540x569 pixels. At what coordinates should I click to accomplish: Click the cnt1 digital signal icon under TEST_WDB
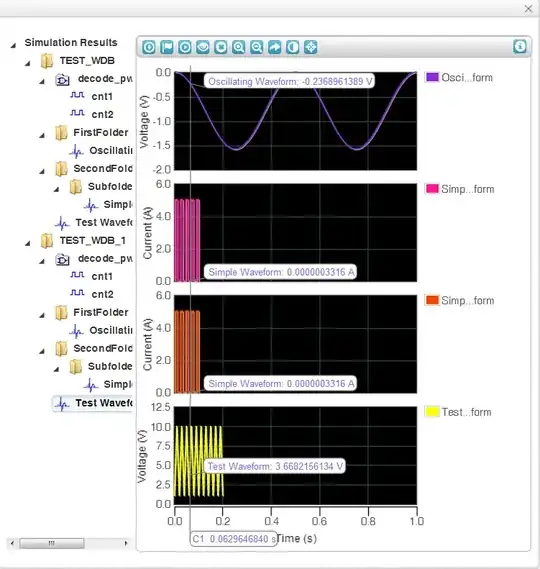pos(77,96)
